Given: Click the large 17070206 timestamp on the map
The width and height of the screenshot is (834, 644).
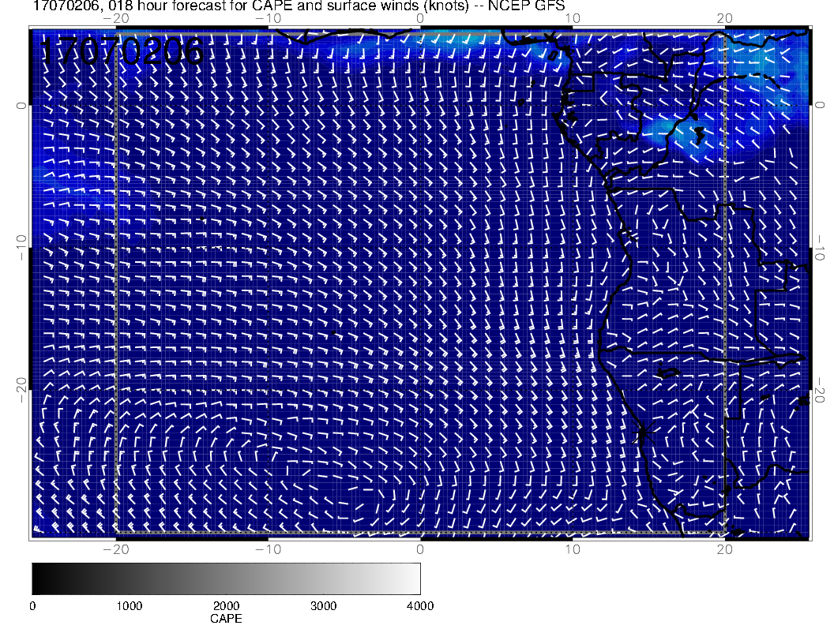Looking at the screenshot, I should click(121, 52).
